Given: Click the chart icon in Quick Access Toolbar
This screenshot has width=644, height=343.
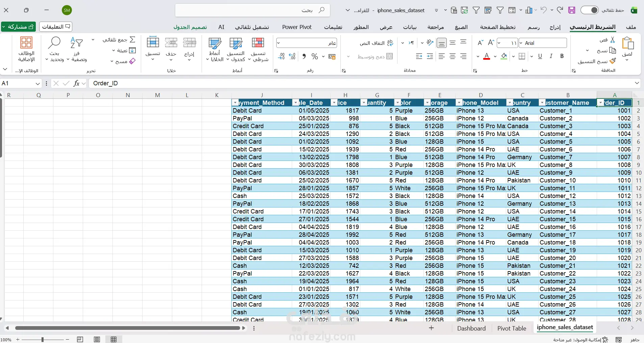Looking at the screenshot, I should [x=529, y=10].
